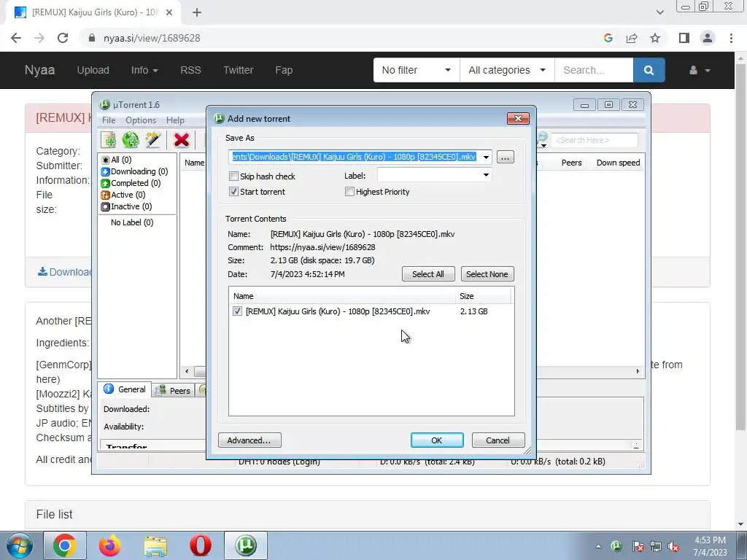Click the Advanced... button
Screen dimensions: 747x560
(249, 440)
